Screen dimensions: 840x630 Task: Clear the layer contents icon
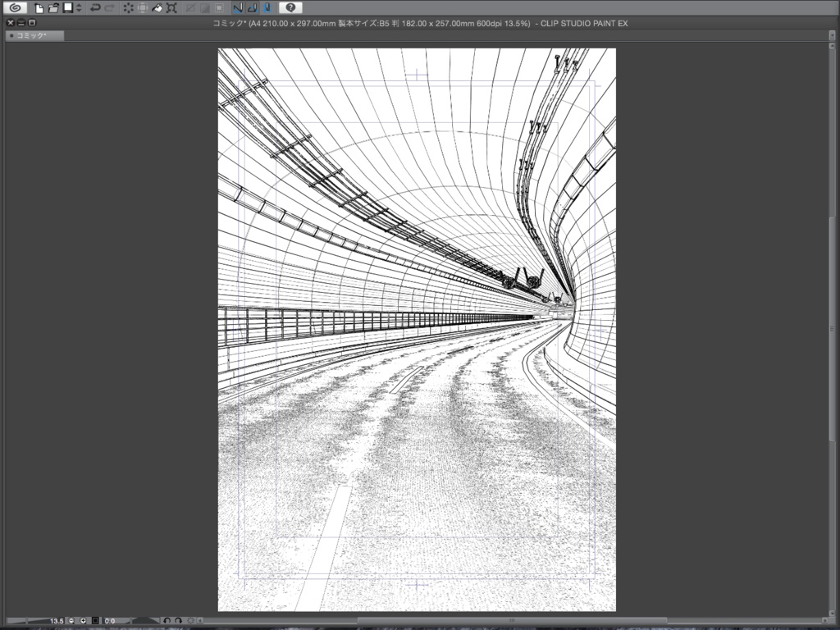pyautogui.click(x=128, y=8)
